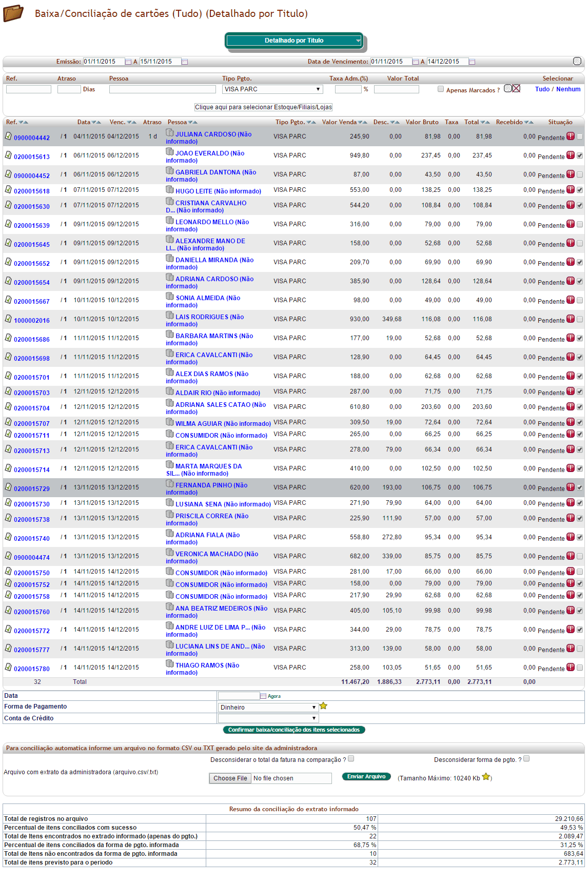588x882 pixels.
Task: Sort by the Desc. column arrows
Action: 395,123
